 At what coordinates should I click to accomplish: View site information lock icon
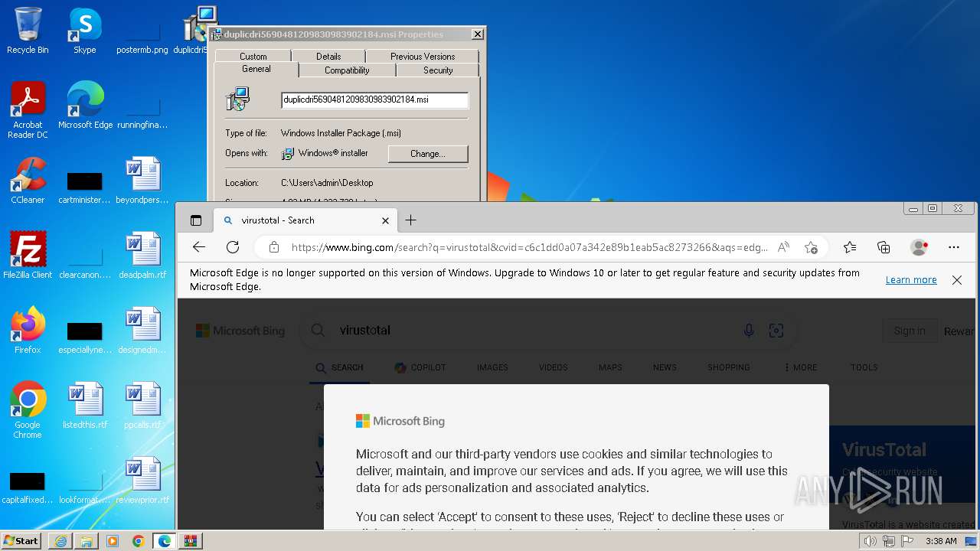[274, 247]
